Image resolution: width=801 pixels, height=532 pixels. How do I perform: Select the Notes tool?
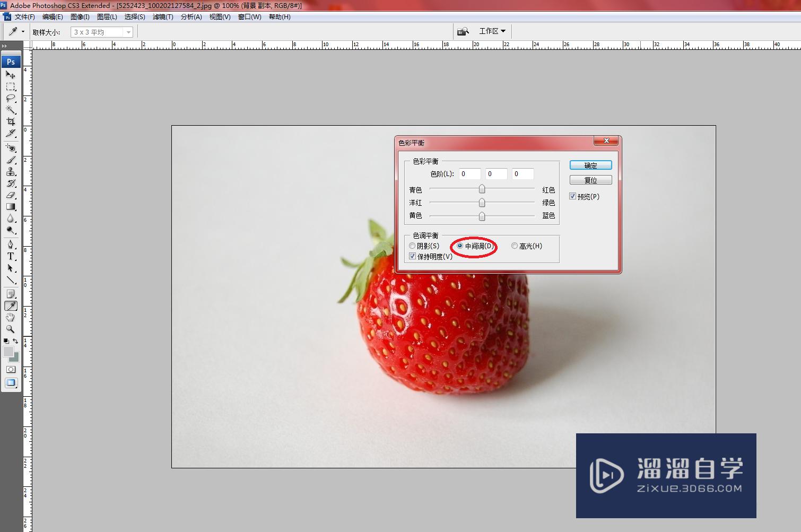click(x=11, y=294)
